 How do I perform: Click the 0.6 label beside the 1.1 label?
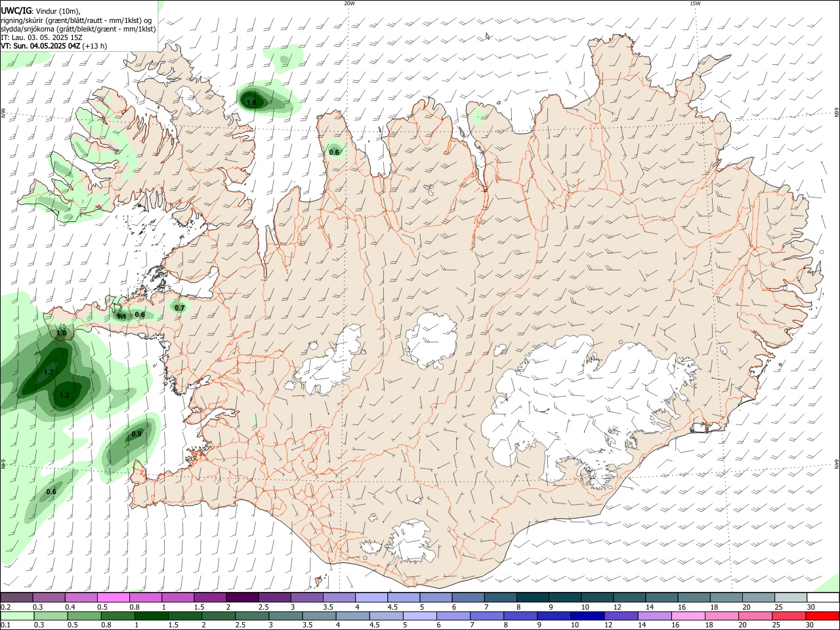click(140, 314)
